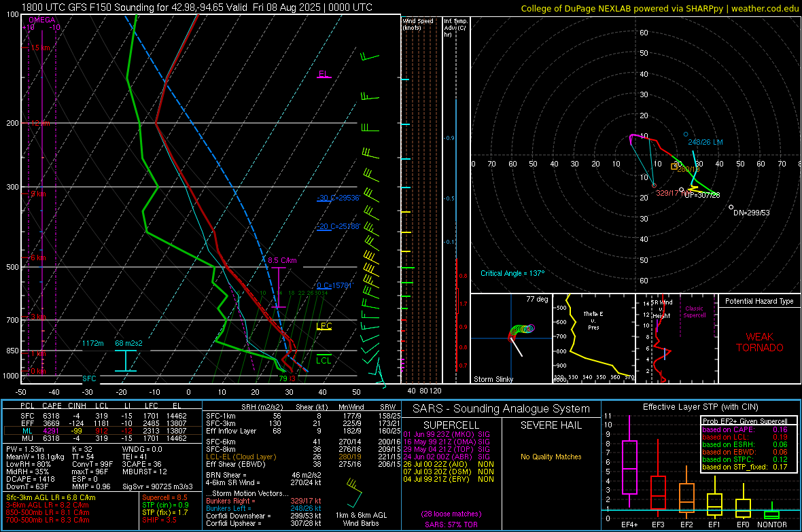Click the -30 C=29536' height label
This screenshot has width=802, height=532.
pos(338,198)
